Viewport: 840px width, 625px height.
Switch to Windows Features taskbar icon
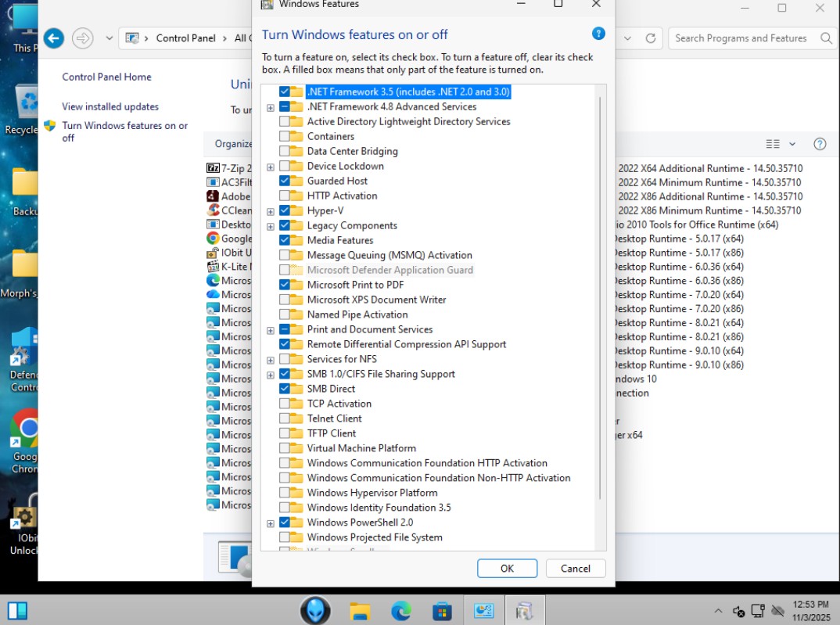click(525, 611)
